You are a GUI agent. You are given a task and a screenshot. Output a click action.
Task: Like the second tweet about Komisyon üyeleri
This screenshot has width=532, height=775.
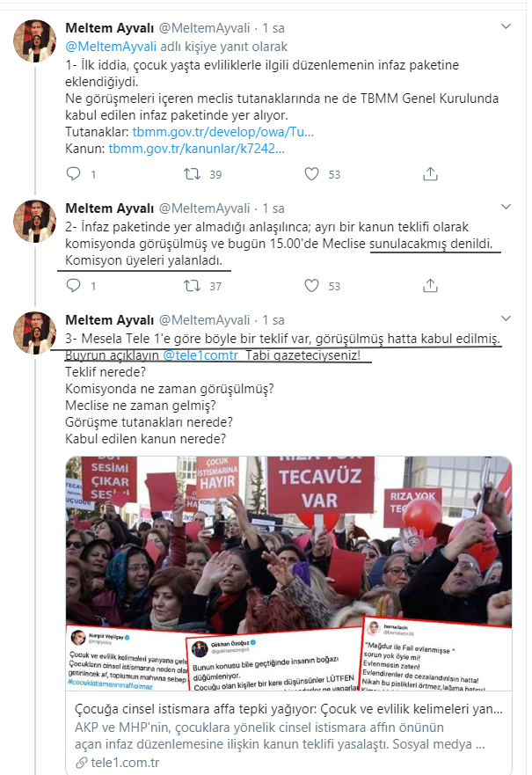coord(311,286)
